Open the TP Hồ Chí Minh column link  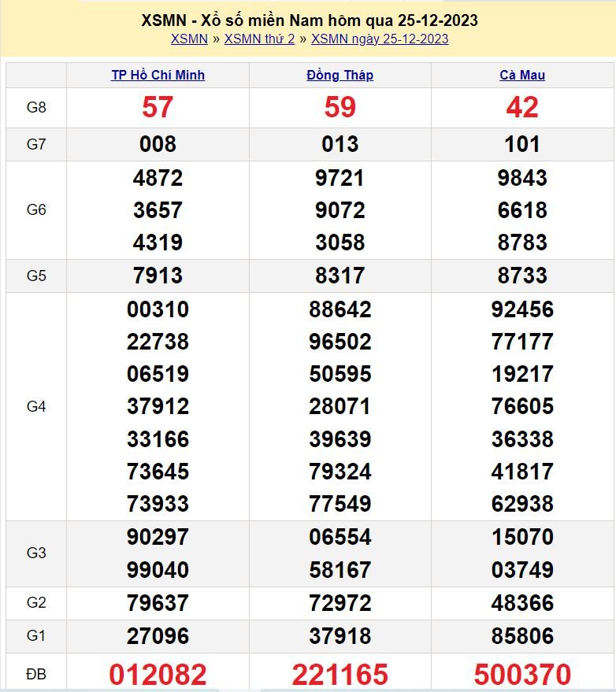(x=158, y=75)
